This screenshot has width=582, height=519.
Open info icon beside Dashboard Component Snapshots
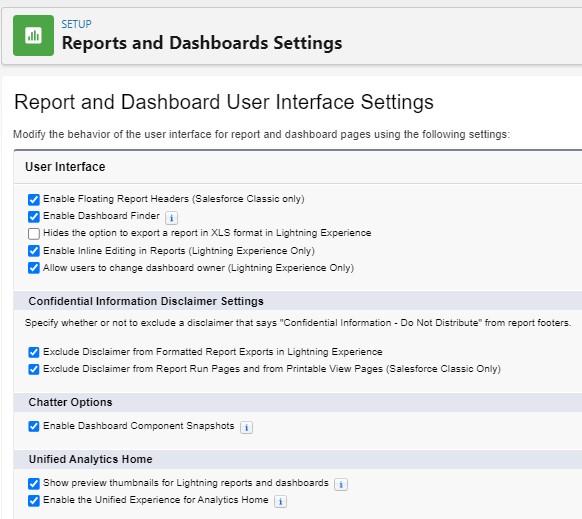coord(246,427)
